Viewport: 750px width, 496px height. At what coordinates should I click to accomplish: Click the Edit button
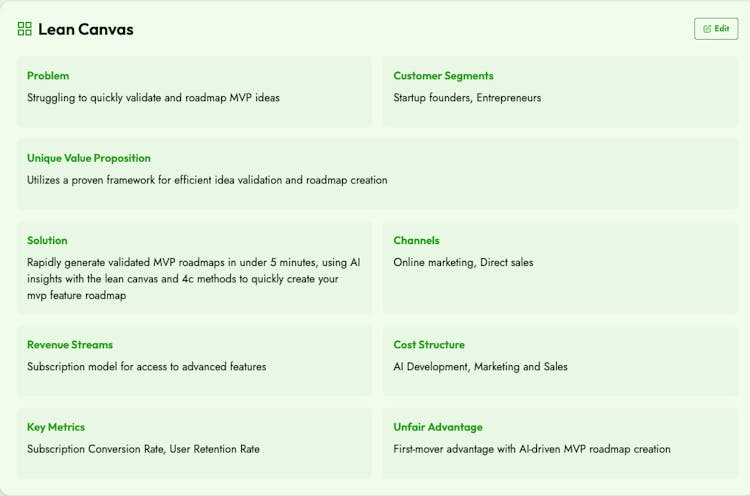click(x=716, y=29)
